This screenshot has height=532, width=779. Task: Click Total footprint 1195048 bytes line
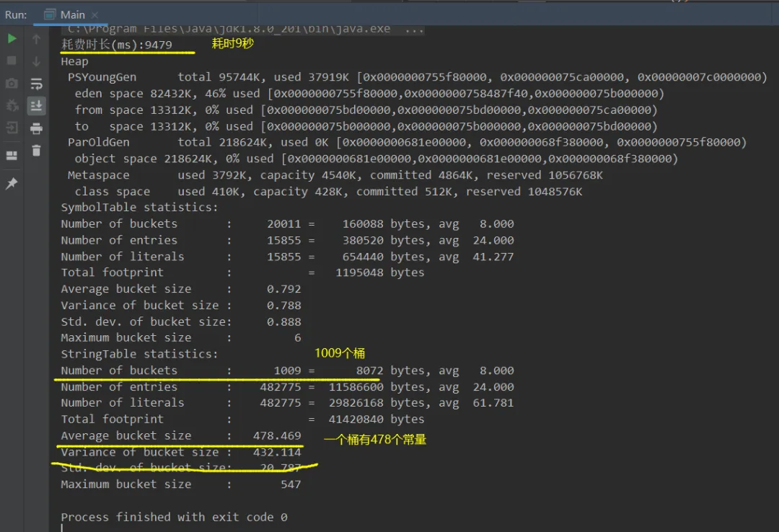[x=242, y=272]
